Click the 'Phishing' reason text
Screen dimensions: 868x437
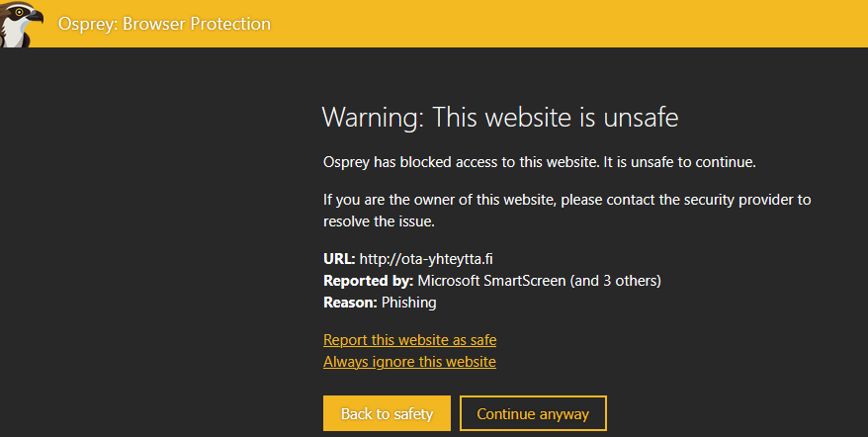408,303
